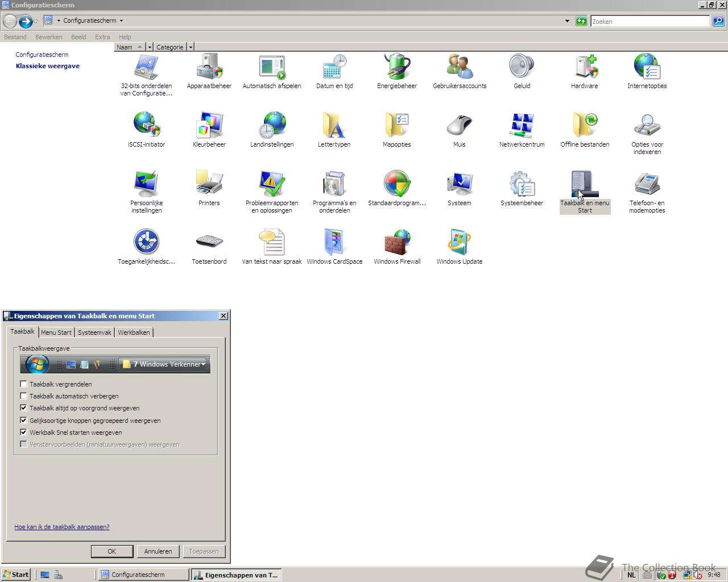Focus the Zoeken search field
The width and height of the screenshot is (728, 582).
pos(650,21)
